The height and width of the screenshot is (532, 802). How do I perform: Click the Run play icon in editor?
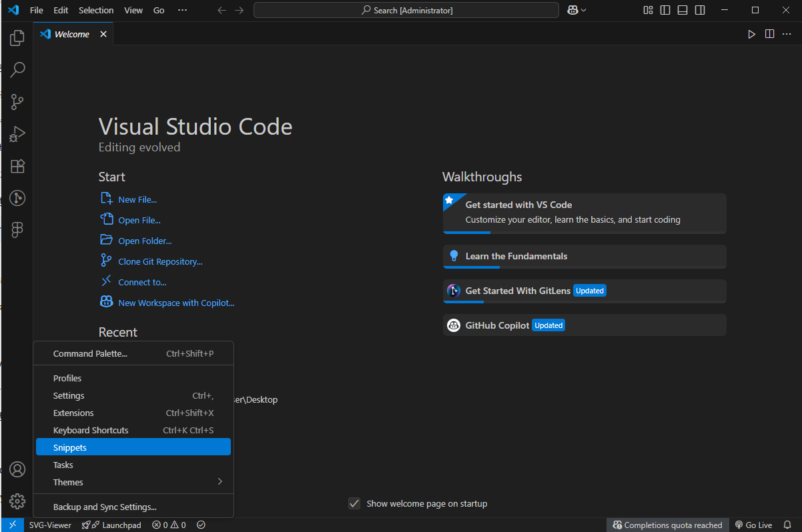[752, 34]
